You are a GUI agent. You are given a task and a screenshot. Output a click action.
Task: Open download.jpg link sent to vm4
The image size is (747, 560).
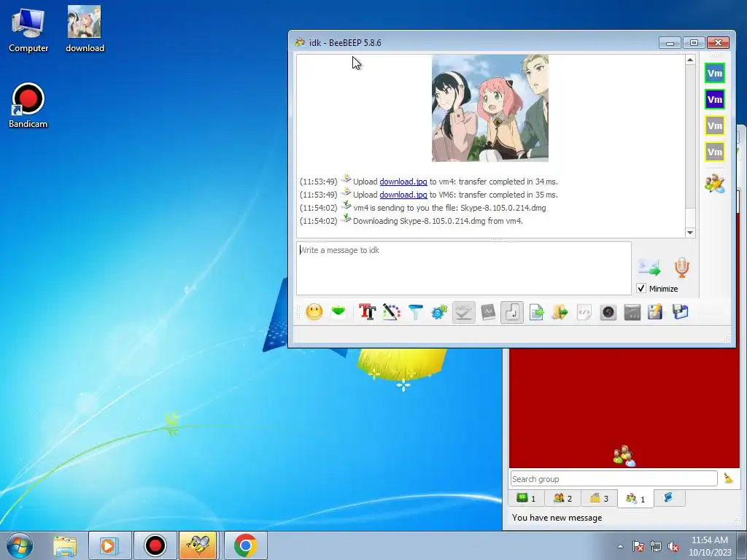click(403, 182)
